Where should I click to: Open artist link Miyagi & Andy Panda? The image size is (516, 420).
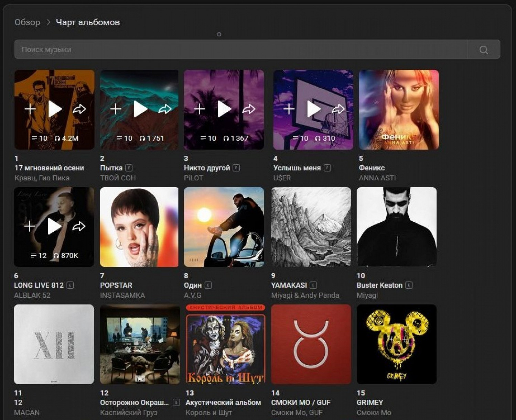(x=305, y=295)
